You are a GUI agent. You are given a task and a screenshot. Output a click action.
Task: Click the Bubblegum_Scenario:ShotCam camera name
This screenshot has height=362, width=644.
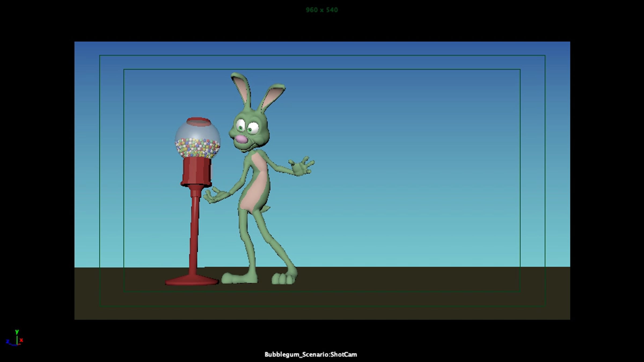coord(310,354)
